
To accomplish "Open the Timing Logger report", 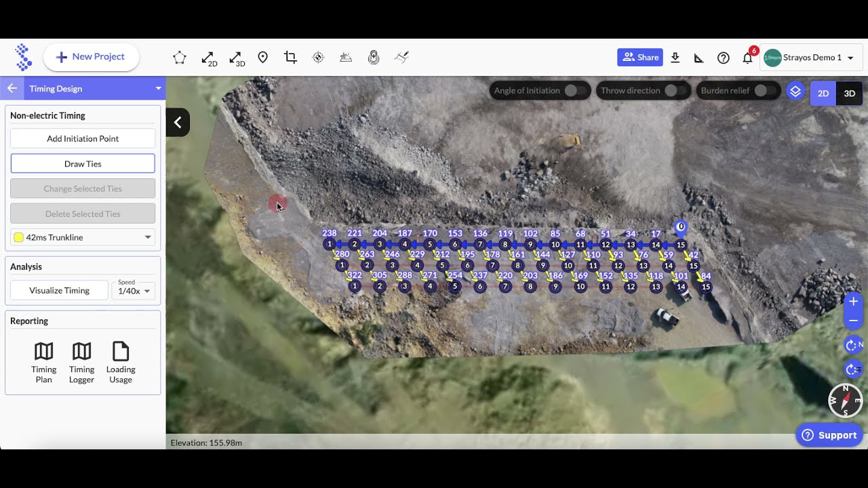I will pos(81,363).
